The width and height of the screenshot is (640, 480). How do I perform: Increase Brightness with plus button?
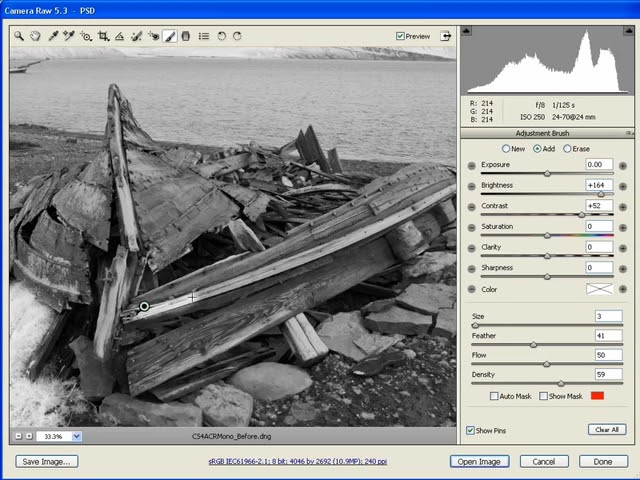point(623,187)
